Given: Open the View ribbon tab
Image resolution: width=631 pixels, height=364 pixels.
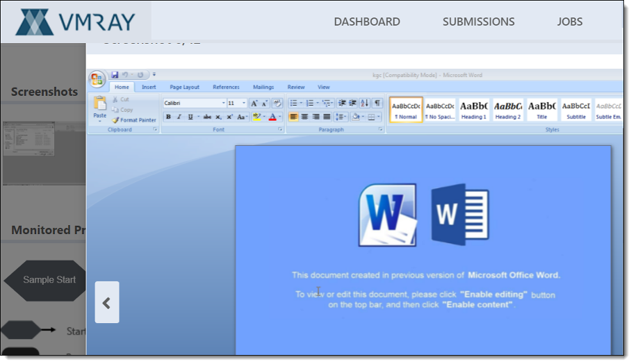Looking at the screenshot, I should (x=324, y=87).
